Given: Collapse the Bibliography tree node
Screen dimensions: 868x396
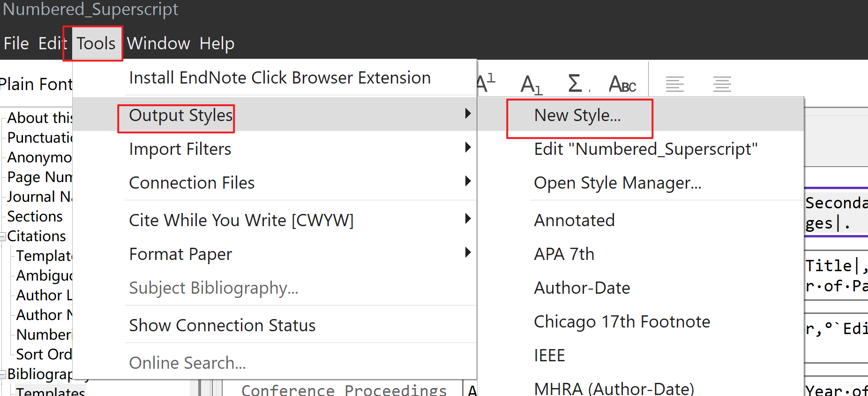Looking at the screenshot, I should point(3,374).
